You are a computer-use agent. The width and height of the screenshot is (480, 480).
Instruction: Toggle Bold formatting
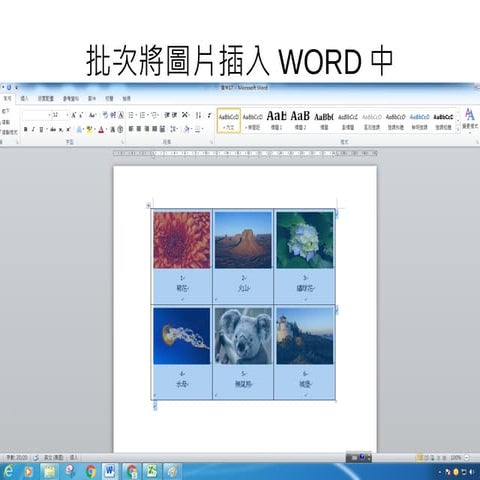click(26, 129)
